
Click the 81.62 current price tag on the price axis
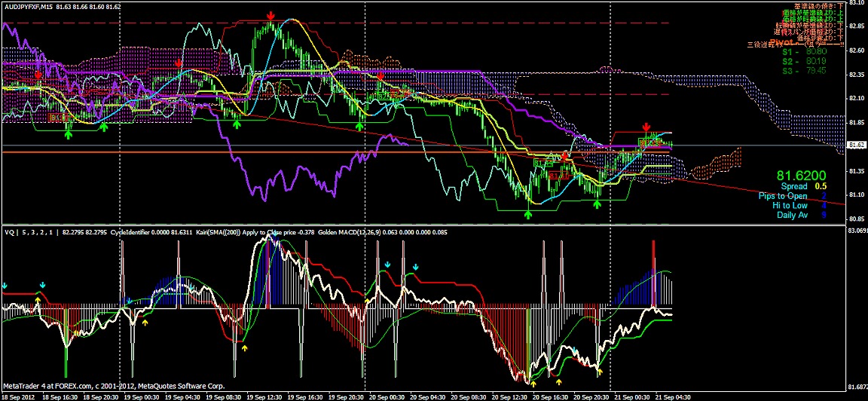[x=856, y=145]
